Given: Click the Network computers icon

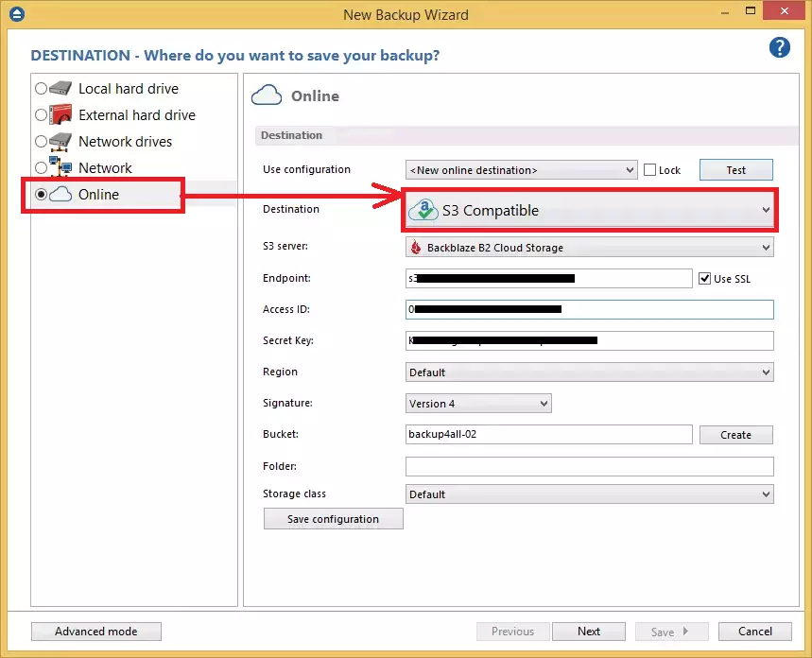Looking at the screenshot, I should pyautogui.click(x=60, y=168).
